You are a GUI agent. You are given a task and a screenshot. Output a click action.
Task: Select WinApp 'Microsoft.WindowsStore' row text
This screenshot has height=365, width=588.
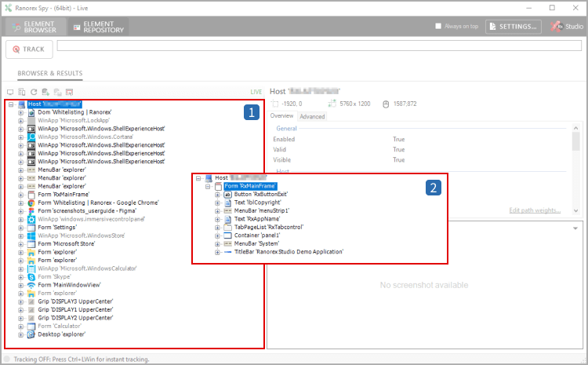coord(82,235)
